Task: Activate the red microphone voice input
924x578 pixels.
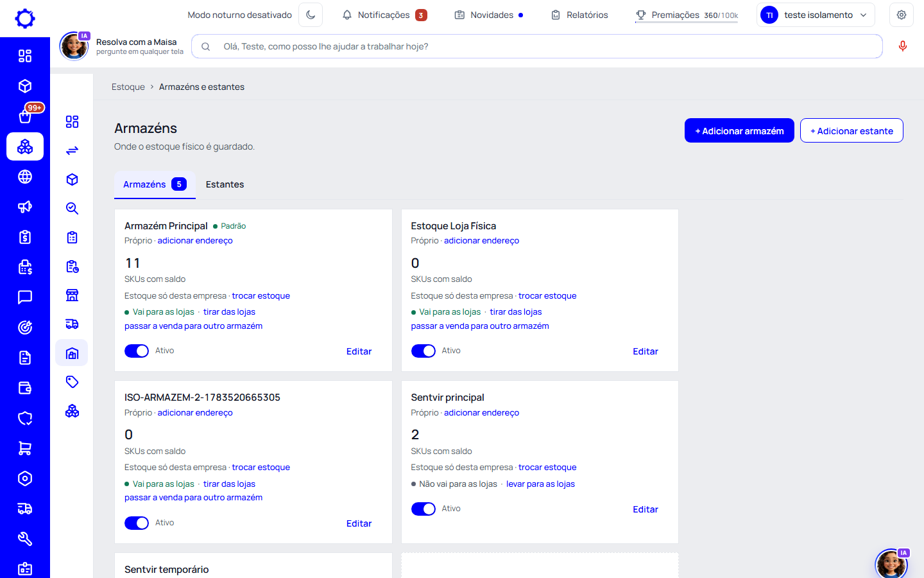Action: pos(903,46)
